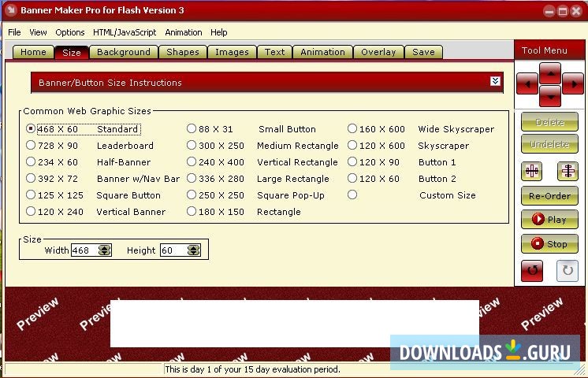Click the app logo in title bar
The image size is (588, 378).
tap(11, 10)
